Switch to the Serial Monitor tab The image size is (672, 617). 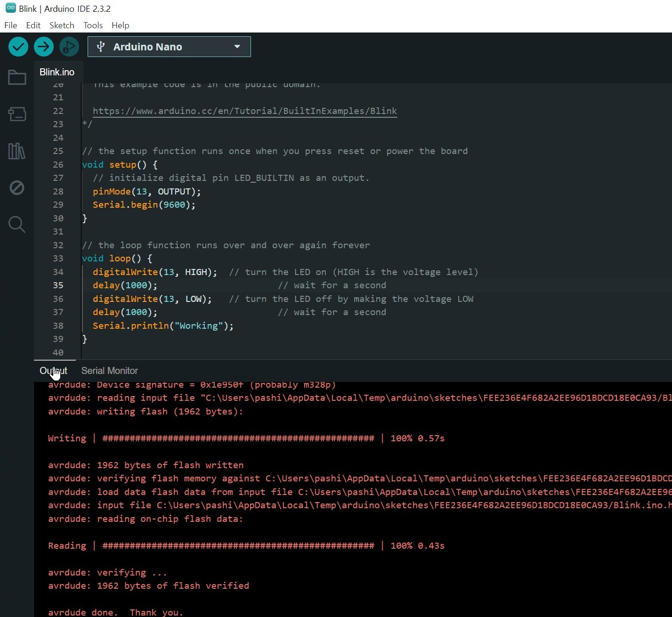point(109,371)
